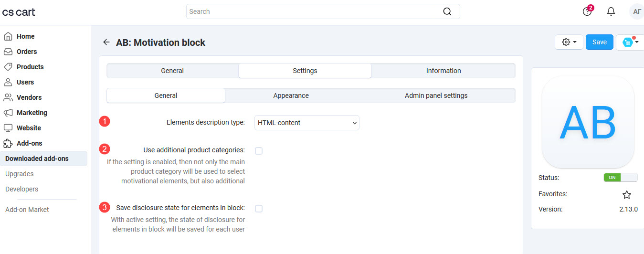Click the CS-Cart logo
This screenshot has width=644, height=254.
(x=19, y=12)
